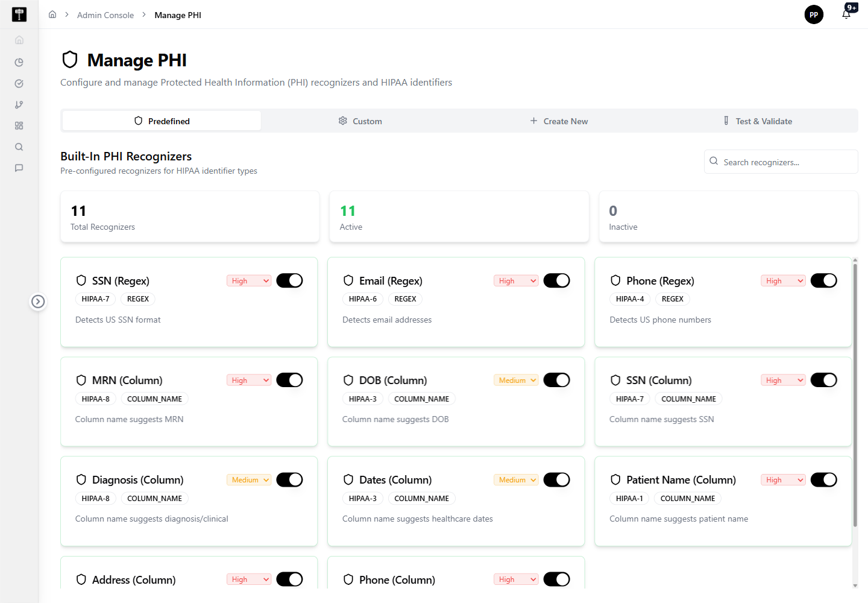The height and width of the screenshot is (603, 868).
Task: Open Dates (Column) Medium severity dropdown
Action: pos(516,480)
